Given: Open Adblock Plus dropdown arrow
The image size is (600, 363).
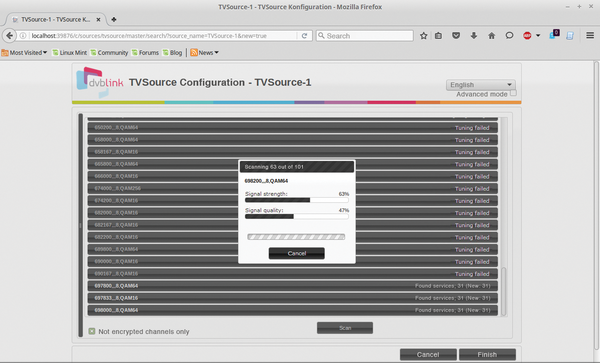Looking at the screenshot, I should point(538,36).
